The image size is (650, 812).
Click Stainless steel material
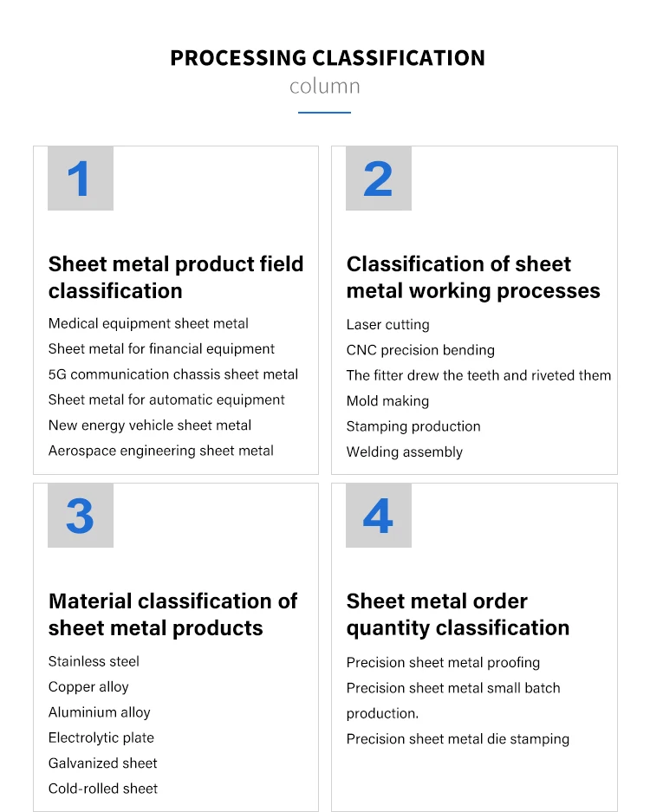94,661
